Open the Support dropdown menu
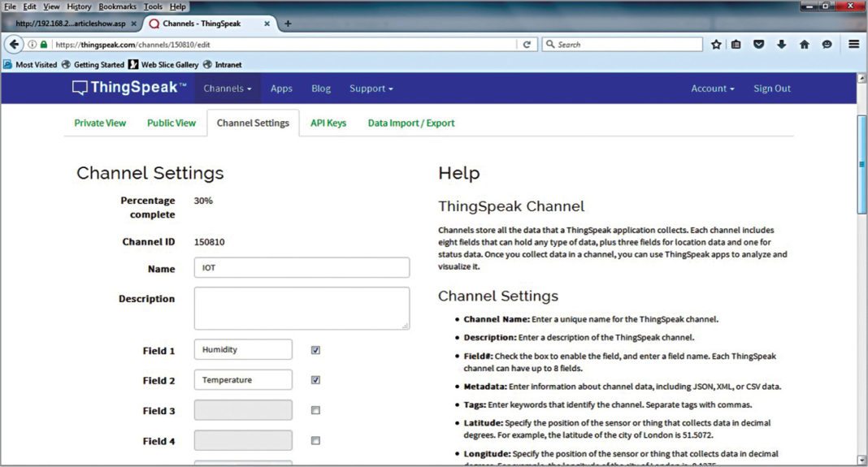The image size is (868, 467). [x=371, y=89]
